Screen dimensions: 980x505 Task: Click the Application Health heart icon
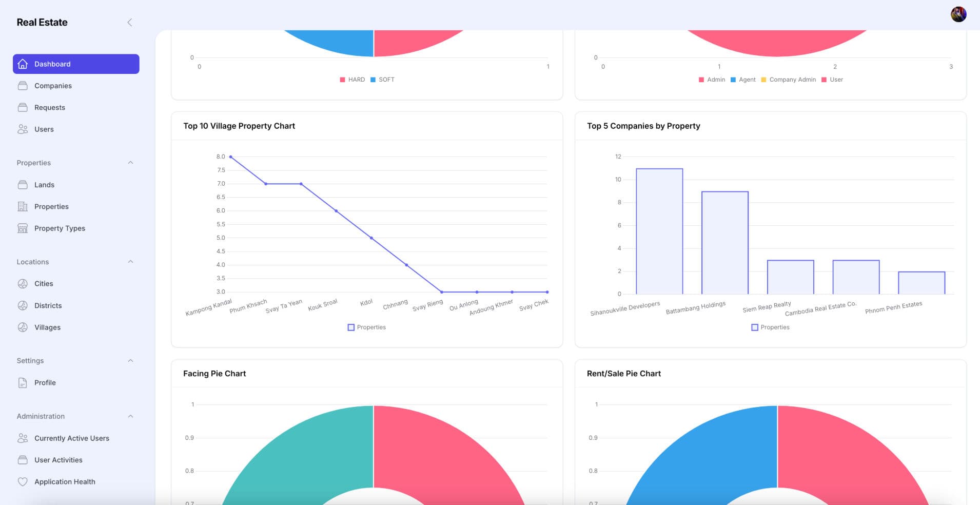pyautogui.click(x=23, y=482)
